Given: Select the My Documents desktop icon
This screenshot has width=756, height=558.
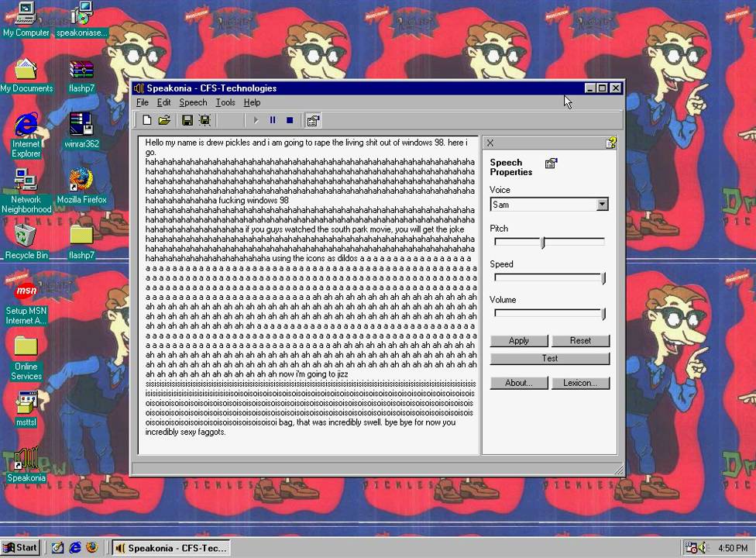Looking at the screenshot, I should 26,76.
